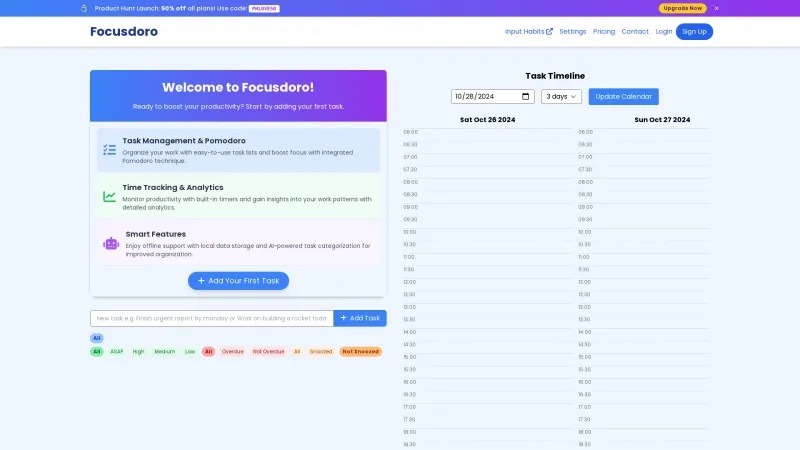Click the Welcome to Focusdoro! heading
The width and height of the screenshot is (800, 450).
click(238, 87)
